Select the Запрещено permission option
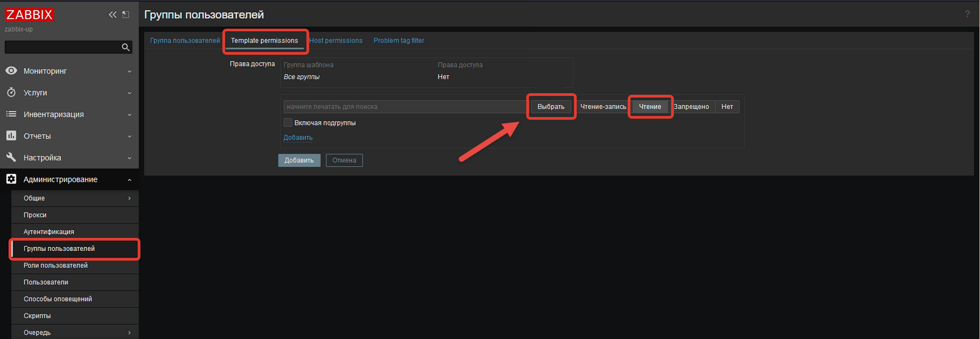980x339 pixels. [x=691, y=107]
